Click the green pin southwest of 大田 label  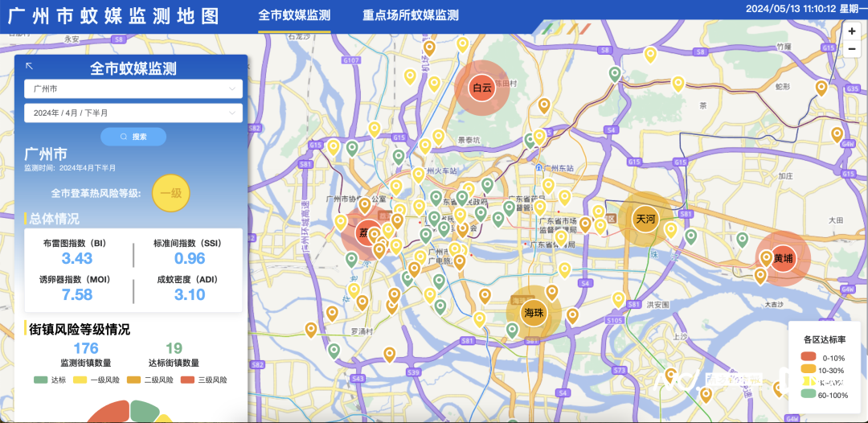pos(743,240)
